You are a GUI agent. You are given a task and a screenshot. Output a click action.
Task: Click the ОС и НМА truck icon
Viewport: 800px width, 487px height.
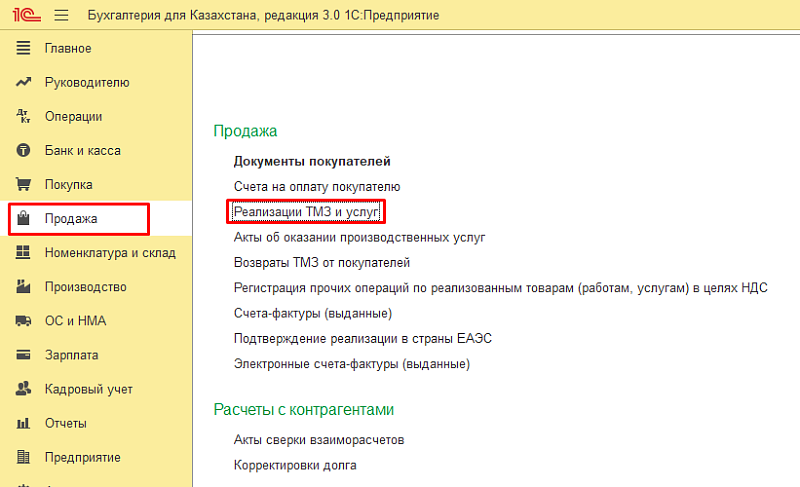24,321
